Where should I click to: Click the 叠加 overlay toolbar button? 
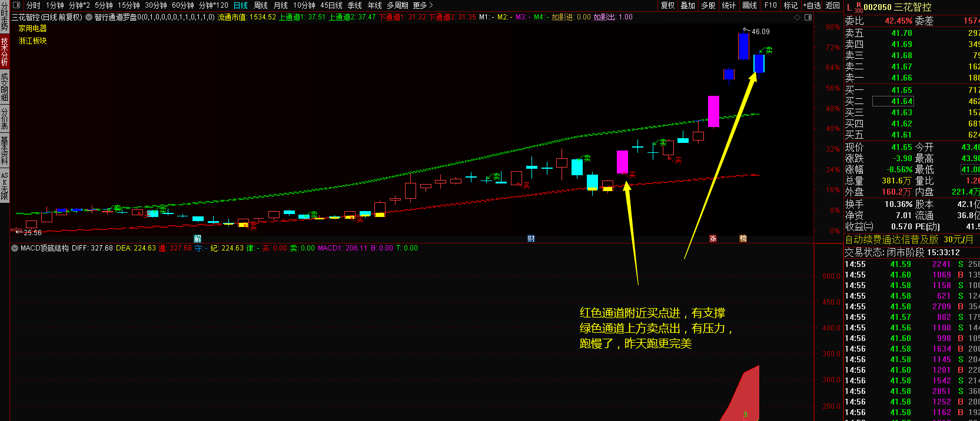tap(688, 5)
